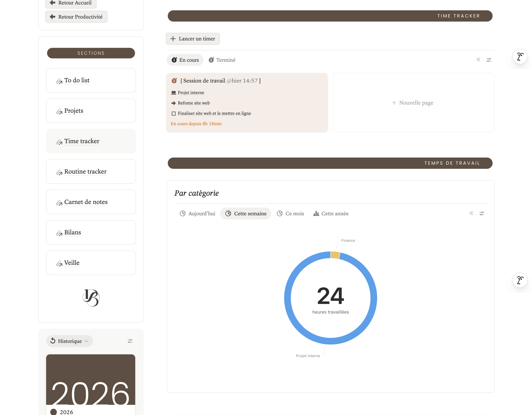532x415 pixels.
Task: Click the IB monogram logo image
Action: coord(91,298)
